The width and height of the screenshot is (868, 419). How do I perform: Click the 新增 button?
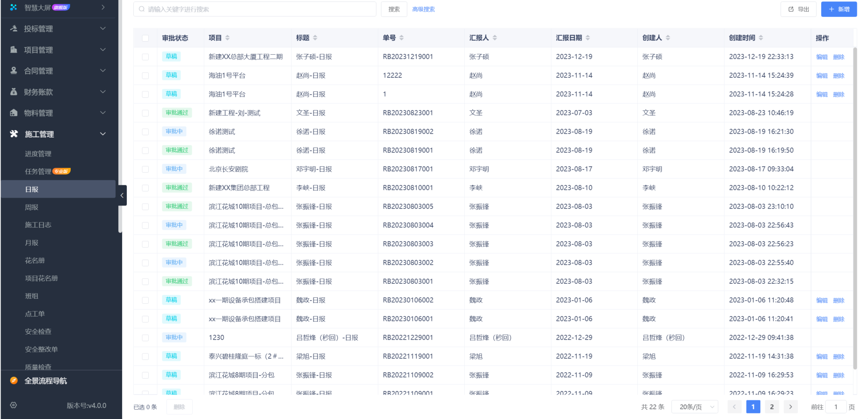pos(839,9)
